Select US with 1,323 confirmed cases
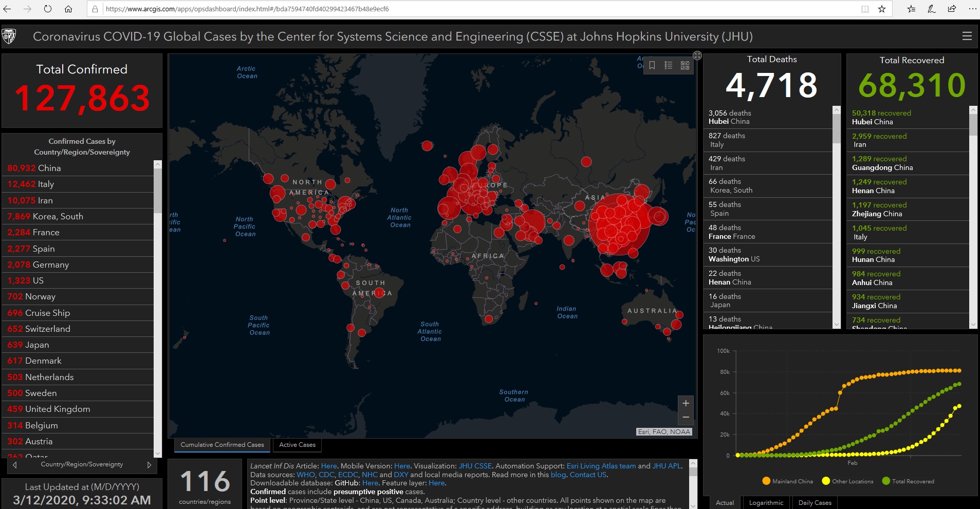The width and height of the screenshot is (980, 509). click(x=79, y=280)
